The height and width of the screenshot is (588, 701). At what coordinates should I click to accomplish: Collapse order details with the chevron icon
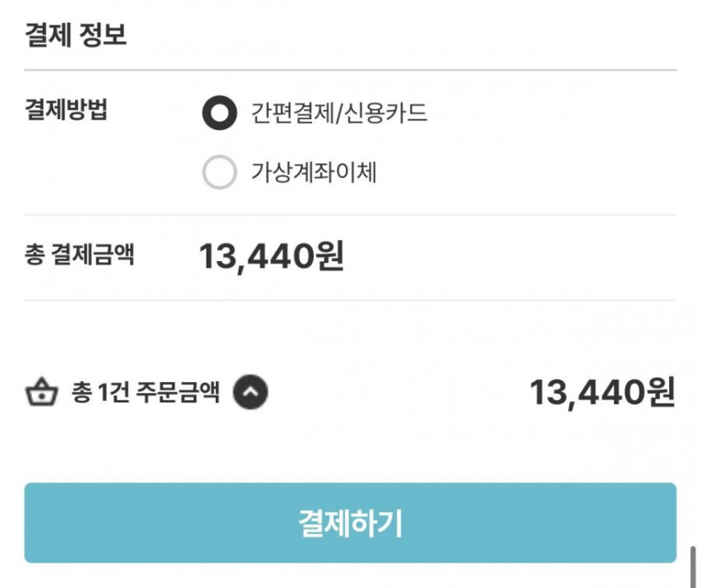[250, 391]
